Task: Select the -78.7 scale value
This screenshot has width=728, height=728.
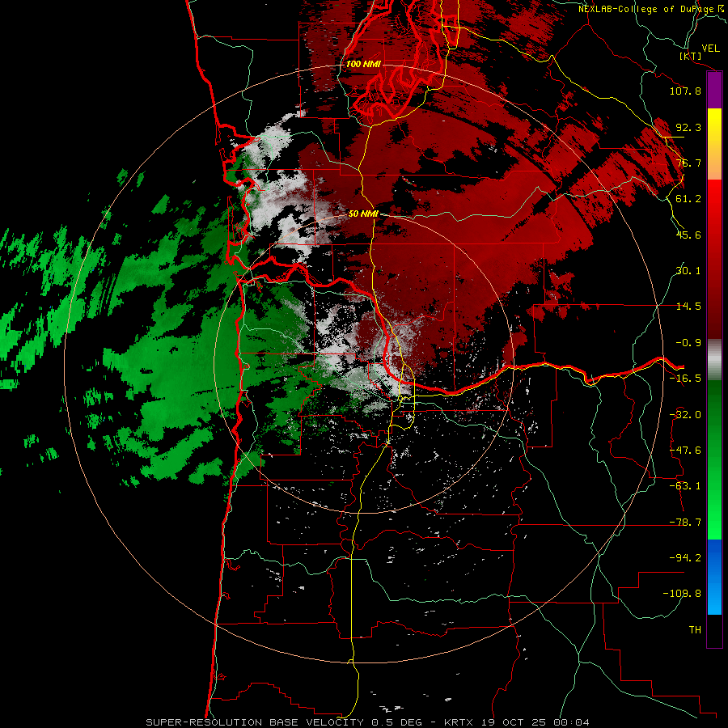Action: click(685, 523)
